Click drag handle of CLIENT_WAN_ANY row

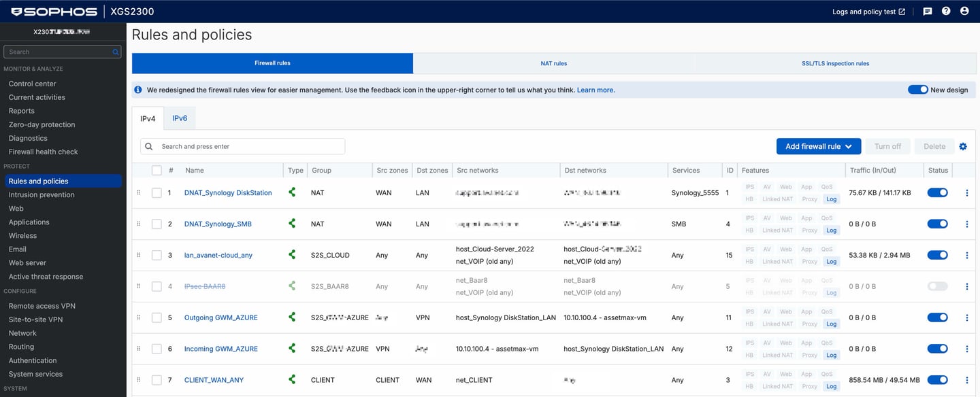138,380
